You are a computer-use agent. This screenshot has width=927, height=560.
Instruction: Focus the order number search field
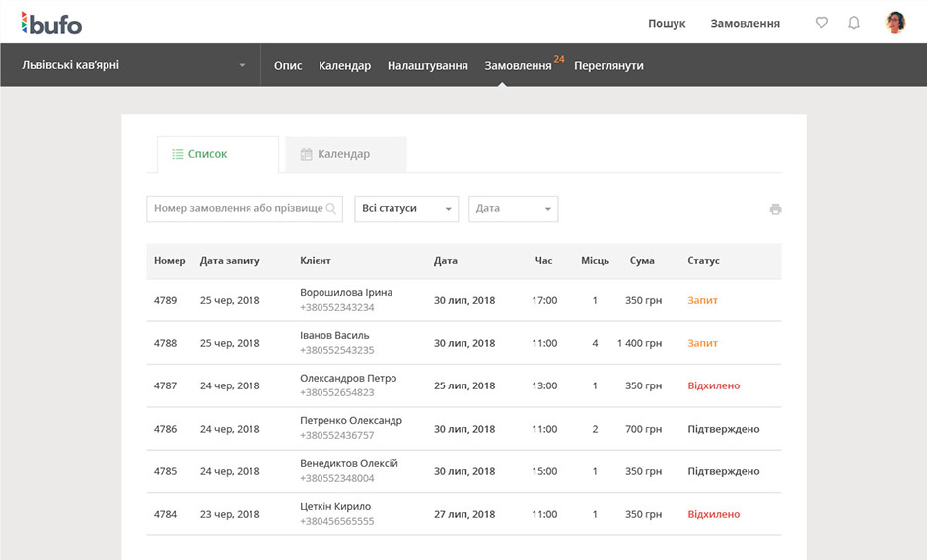pos(237,209)
